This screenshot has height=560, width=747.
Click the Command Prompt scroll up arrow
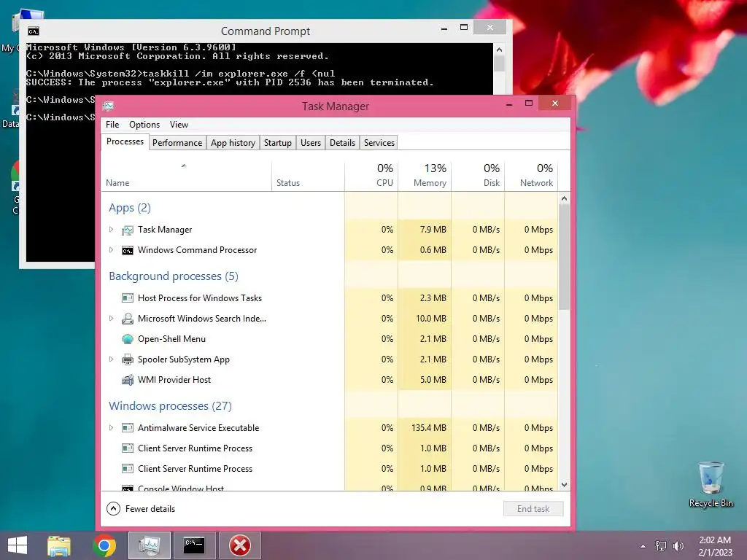(x=499, y=49)
